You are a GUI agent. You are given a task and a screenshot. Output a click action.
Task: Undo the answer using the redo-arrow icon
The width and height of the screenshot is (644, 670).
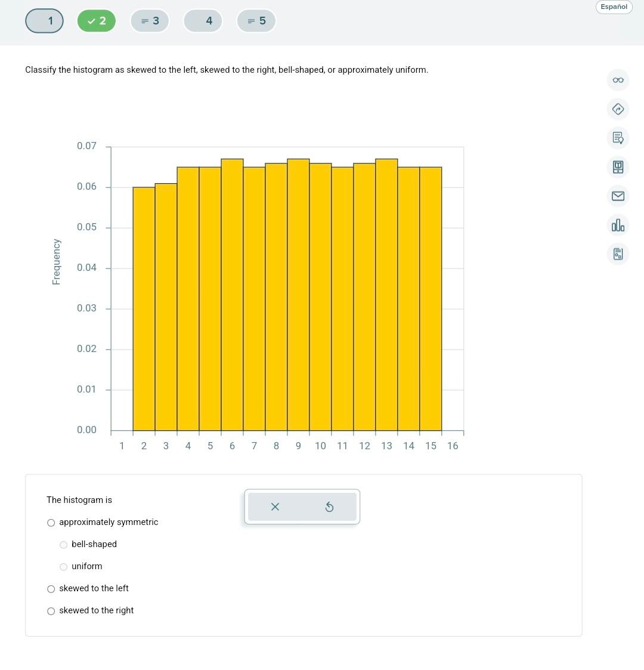[329, 507]
